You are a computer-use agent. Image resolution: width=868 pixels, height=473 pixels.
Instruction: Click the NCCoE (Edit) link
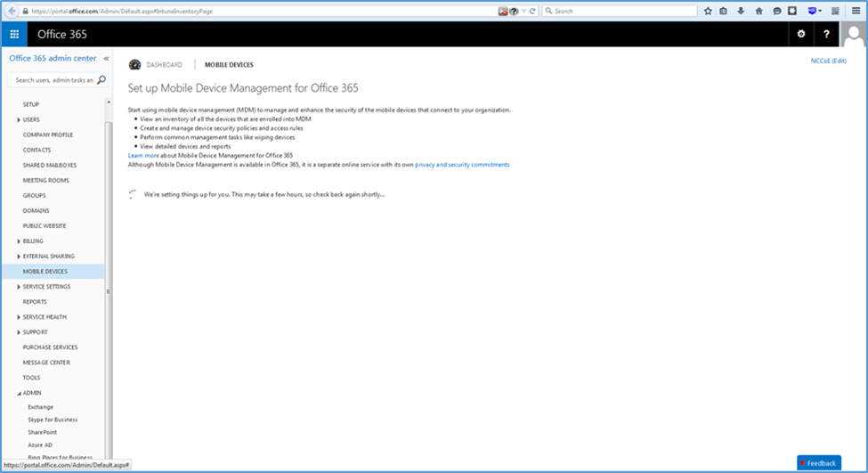pos(828,61)
